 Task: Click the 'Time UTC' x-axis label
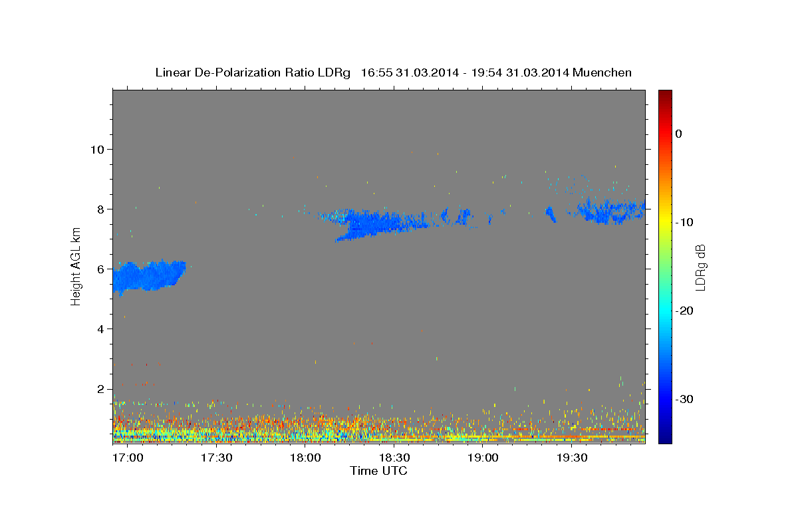coord(378,471)
